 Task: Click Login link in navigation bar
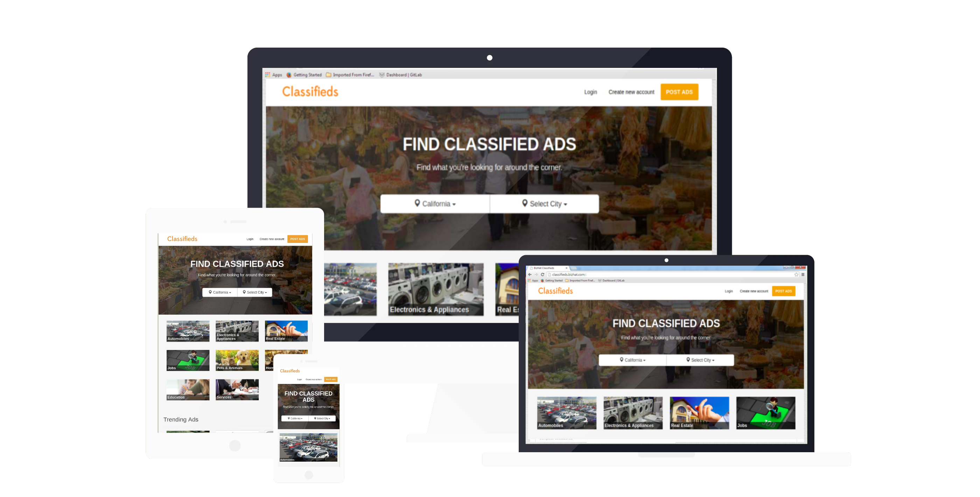pos(590,92)
